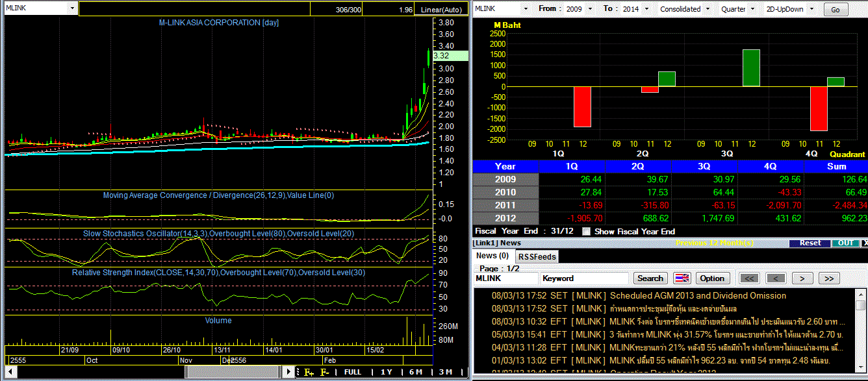
Task: Go to next news page arrow
Action: [x=802, y=278]
